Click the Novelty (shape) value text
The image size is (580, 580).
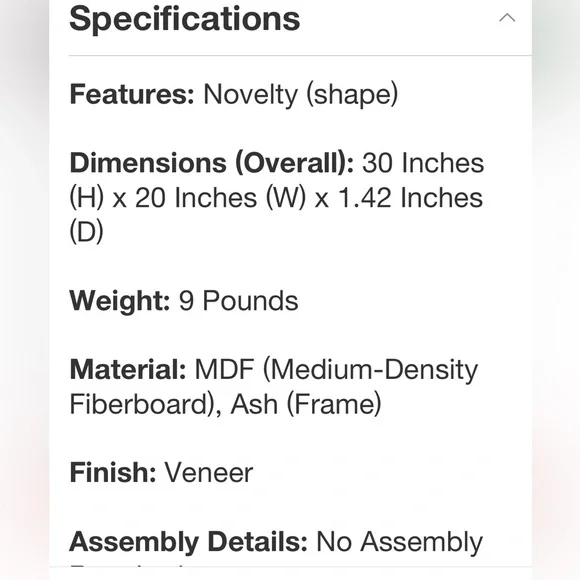pyautogui.click(x=301, y=95)
